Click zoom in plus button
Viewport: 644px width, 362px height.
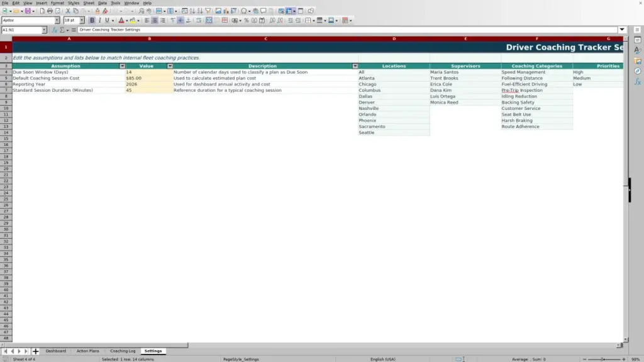[623, 359]
